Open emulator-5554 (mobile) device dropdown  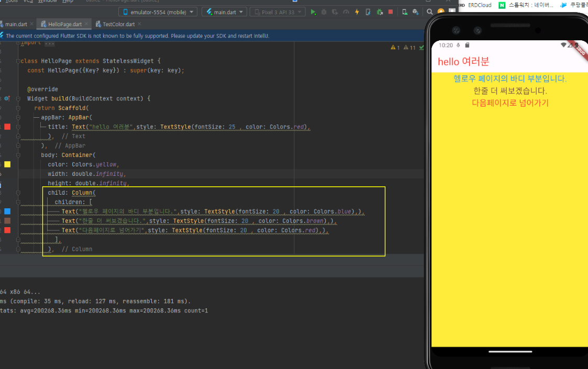click(x=158, y=12)
